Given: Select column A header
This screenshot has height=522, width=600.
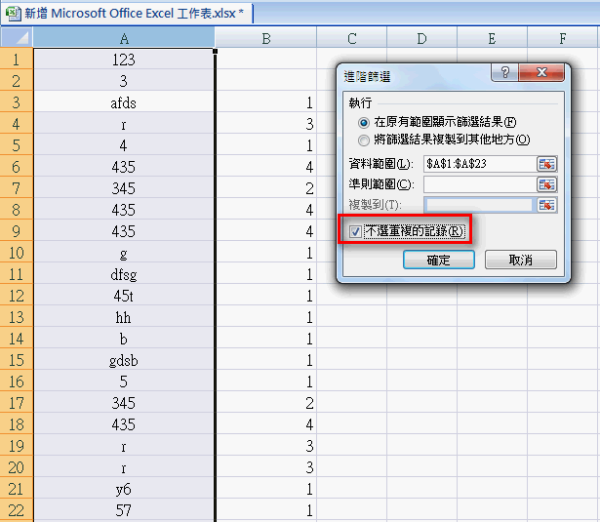Looking at the screenshot, I should [124, 38].
